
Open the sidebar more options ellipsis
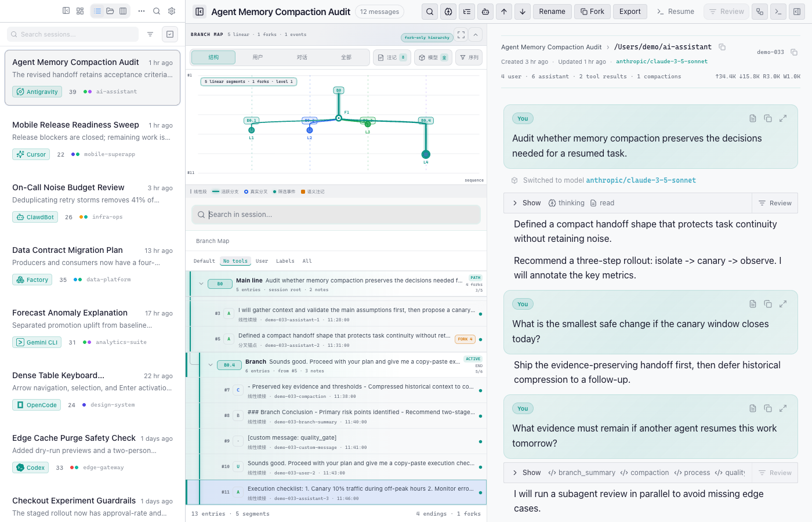coord(142,11)
